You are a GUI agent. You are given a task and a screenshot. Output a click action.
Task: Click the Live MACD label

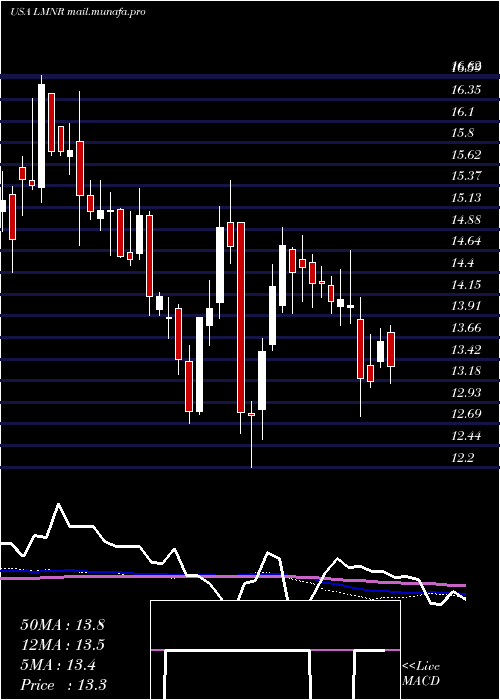coord(421,673)
